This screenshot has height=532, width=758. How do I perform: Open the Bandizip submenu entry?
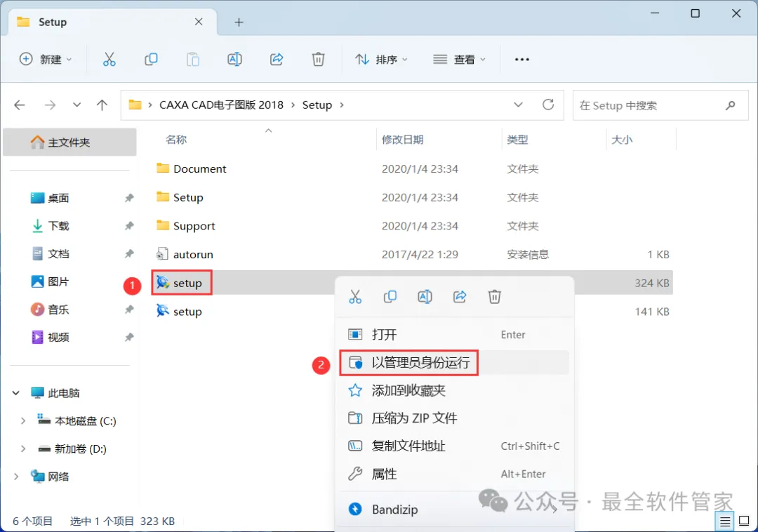pyautogui.click(x=454, y=510)
